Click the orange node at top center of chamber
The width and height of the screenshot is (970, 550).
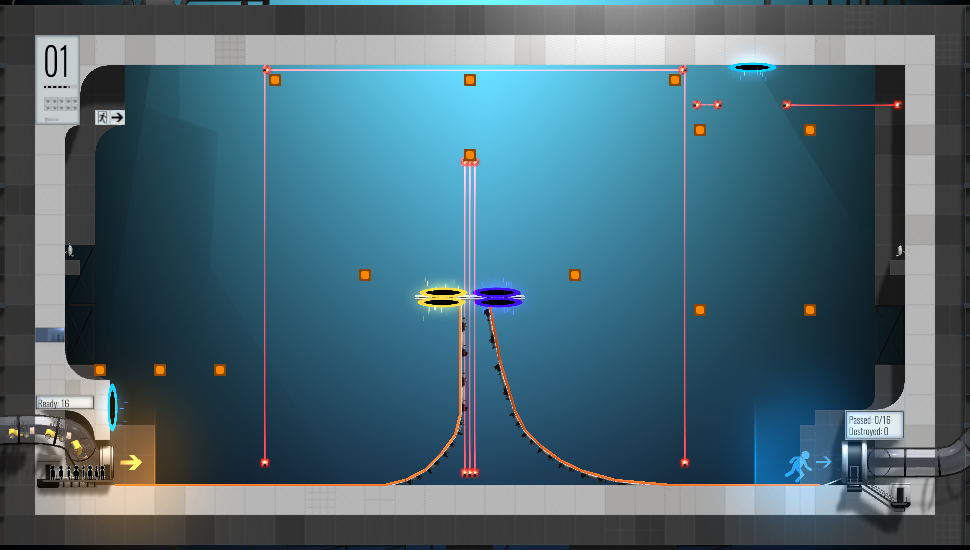470,80
